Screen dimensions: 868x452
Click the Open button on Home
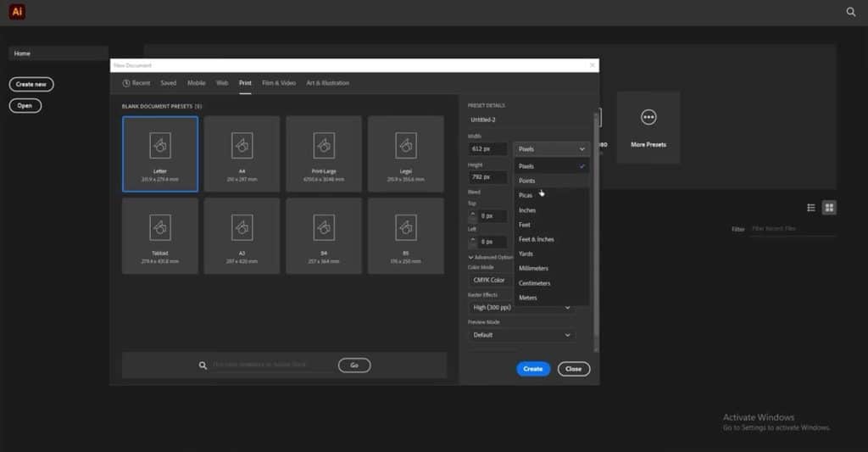tap(25, 106)
